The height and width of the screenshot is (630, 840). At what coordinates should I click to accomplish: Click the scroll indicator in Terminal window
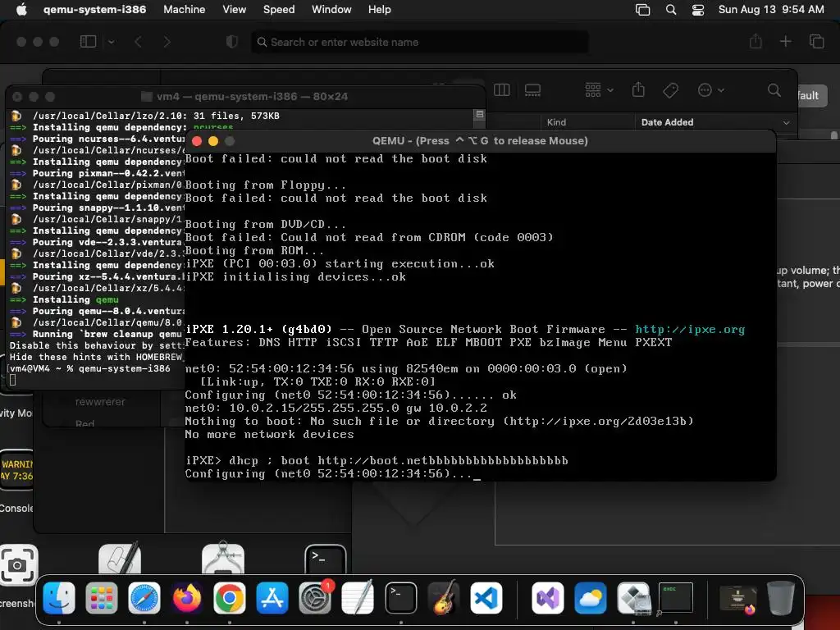pyautogui.click(x=479, y=114)
